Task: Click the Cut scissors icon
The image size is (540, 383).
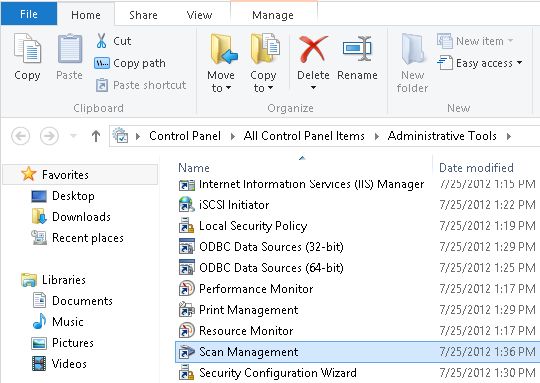Action: tap(101, 41)
